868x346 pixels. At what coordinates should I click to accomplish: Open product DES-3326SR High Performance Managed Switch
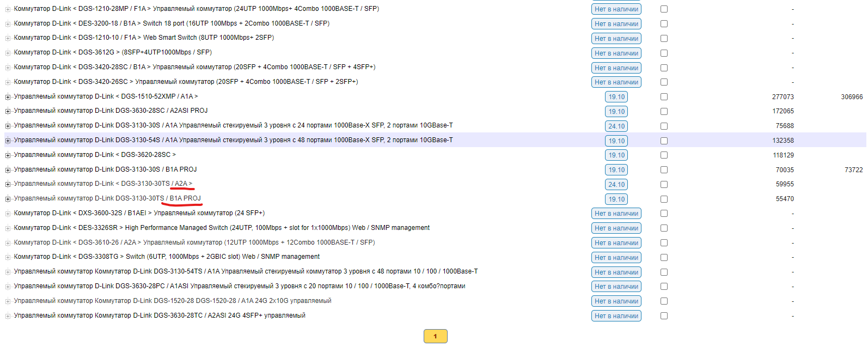[222, 228]
